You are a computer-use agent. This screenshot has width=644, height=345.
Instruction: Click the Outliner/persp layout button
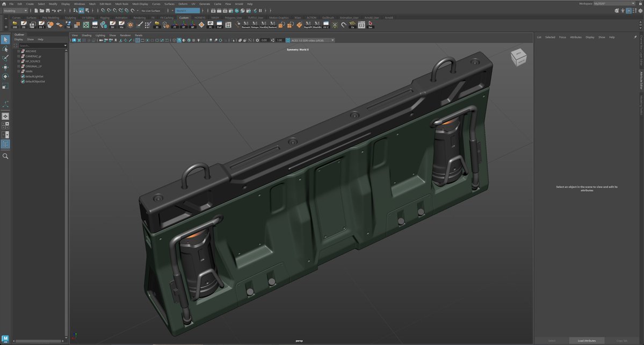pos(5,144)
